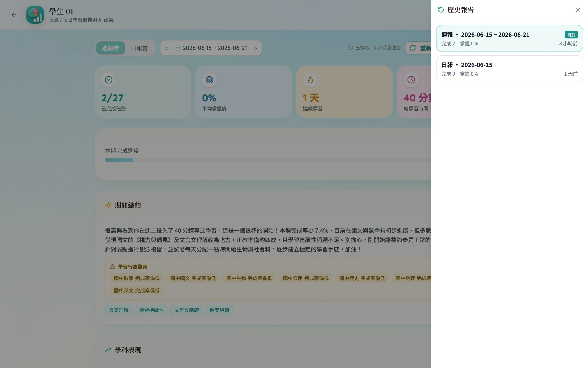The image size is (588, 368).
Task: Click the target icon on 平均掌握度 card
Action: click(x=209, y=80)
